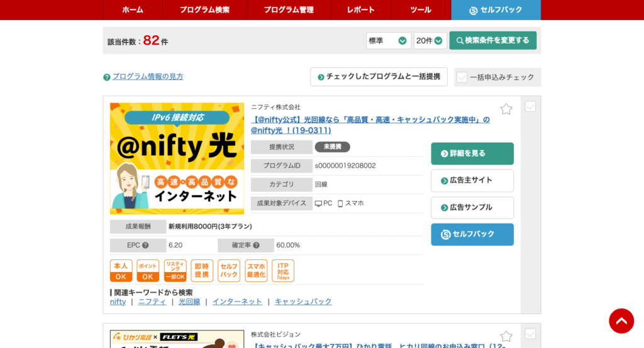Screen dimensions: 644x348
Task: Click the ニフティ株式会社 advertiser name
Action: click(x=275, y=107)
